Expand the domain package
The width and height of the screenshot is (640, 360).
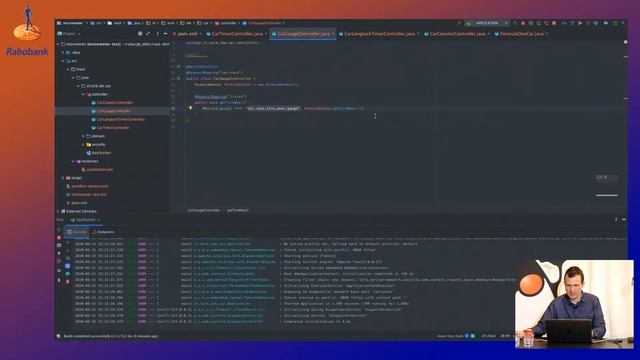click(83, 136)
